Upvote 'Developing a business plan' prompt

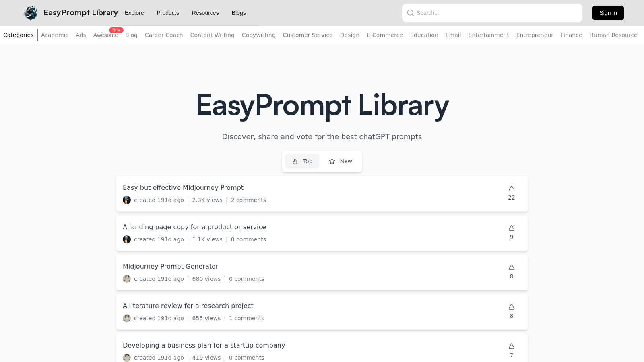tap(512, 346)
